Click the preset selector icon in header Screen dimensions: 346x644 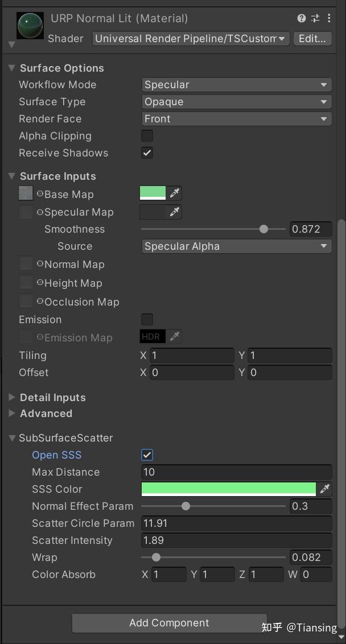click(315, 18)
